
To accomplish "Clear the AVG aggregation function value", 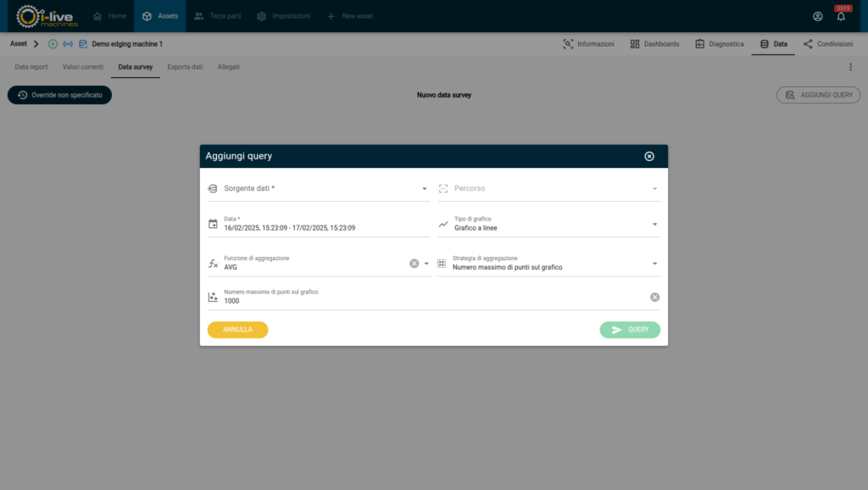I will (x=415, y=264).
